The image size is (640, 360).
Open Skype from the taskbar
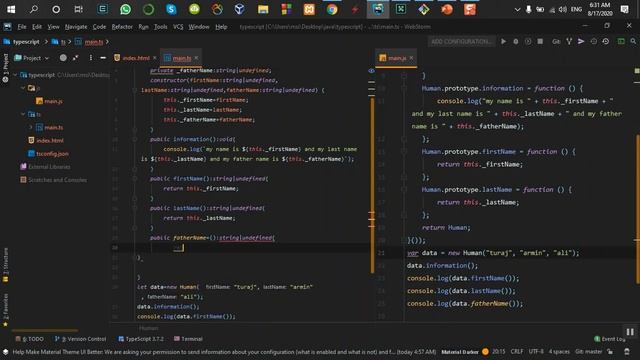click(x=171, y=9)
